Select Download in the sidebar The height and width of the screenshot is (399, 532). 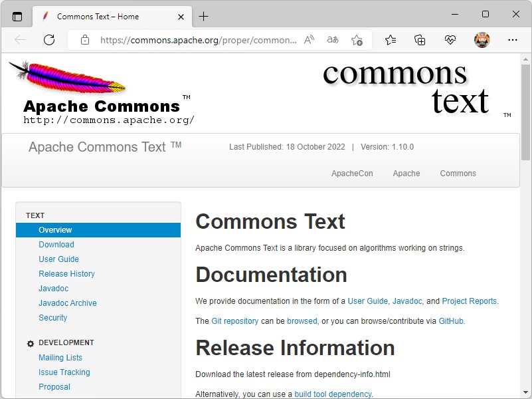click(56, 244)
